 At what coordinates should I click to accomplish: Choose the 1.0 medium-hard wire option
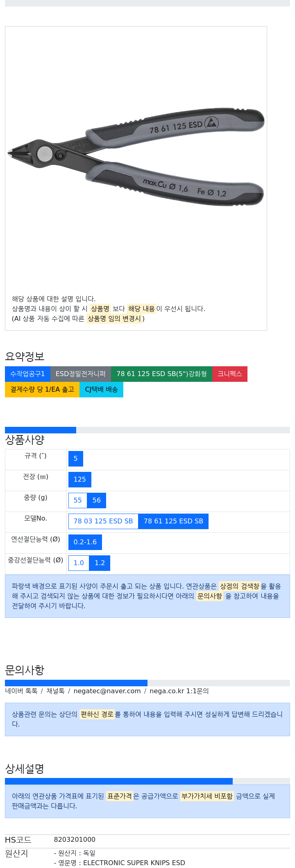pos(79,563)
